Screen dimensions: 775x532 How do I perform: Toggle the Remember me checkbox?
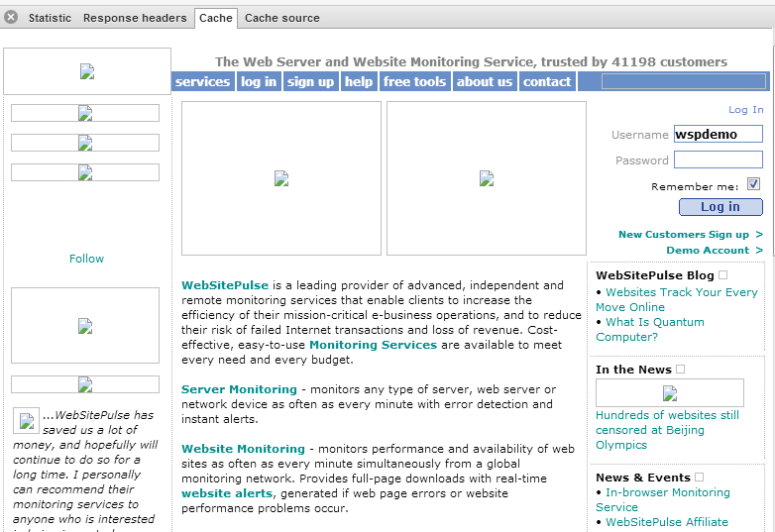[x=753, y=184]
